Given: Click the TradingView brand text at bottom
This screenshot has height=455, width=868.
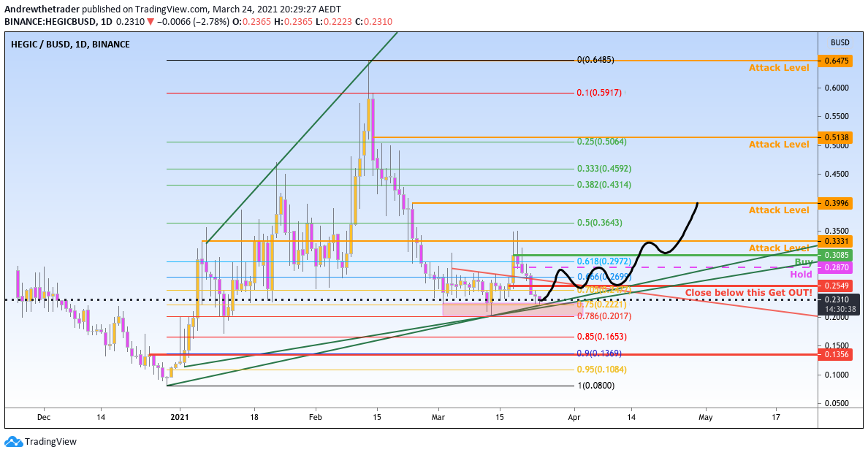Looking at the screenshot, I should click(51, 442).
